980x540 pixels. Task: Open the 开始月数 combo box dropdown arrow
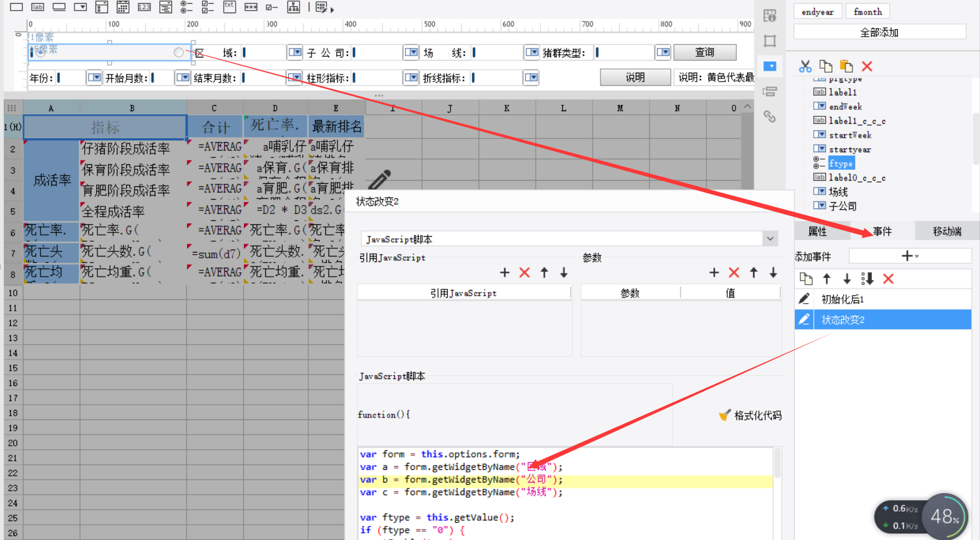(183, 77)
